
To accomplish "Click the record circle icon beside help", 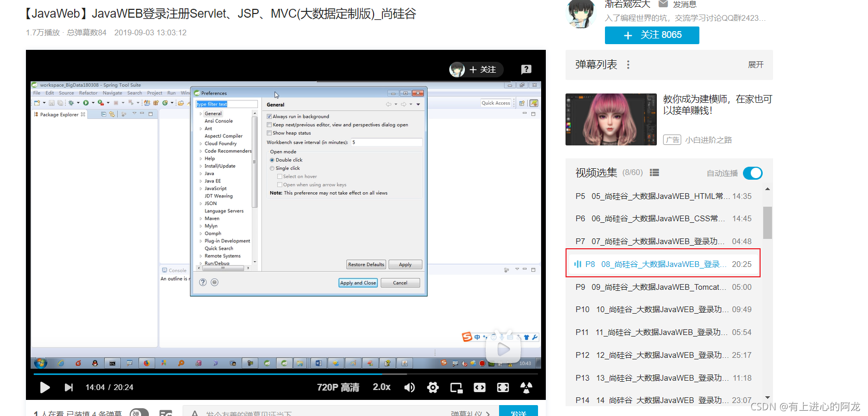I will [x=214, y=283].
